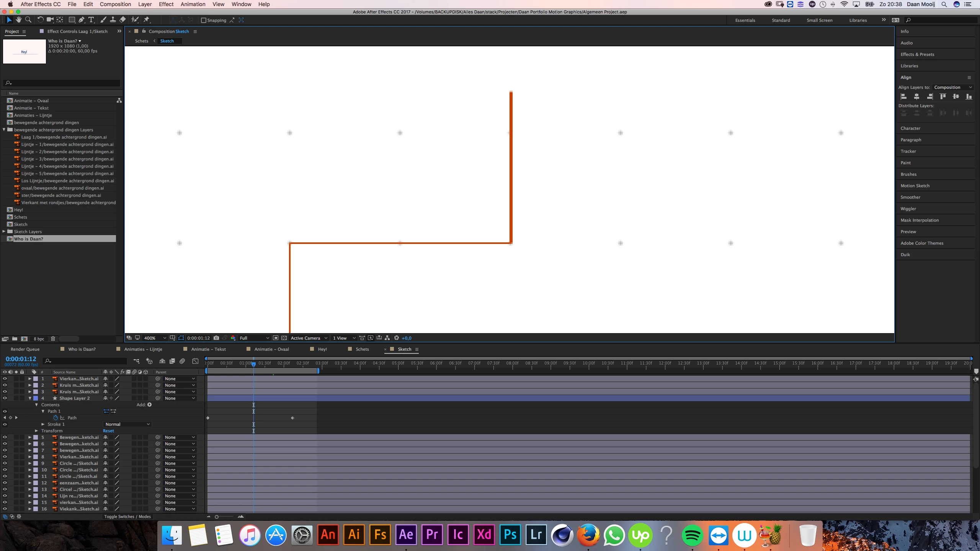The height and width of the screenshot is (551, 980).
Task: Hide Shape Layer 2 with eye icon
Action: pos(5,398)
